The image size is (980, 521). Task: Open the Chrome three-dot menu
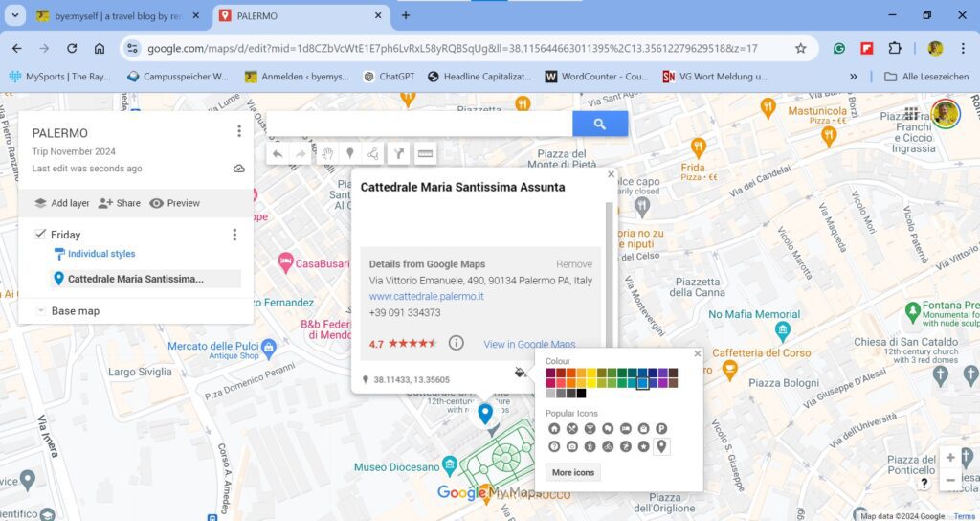(963, 48)
